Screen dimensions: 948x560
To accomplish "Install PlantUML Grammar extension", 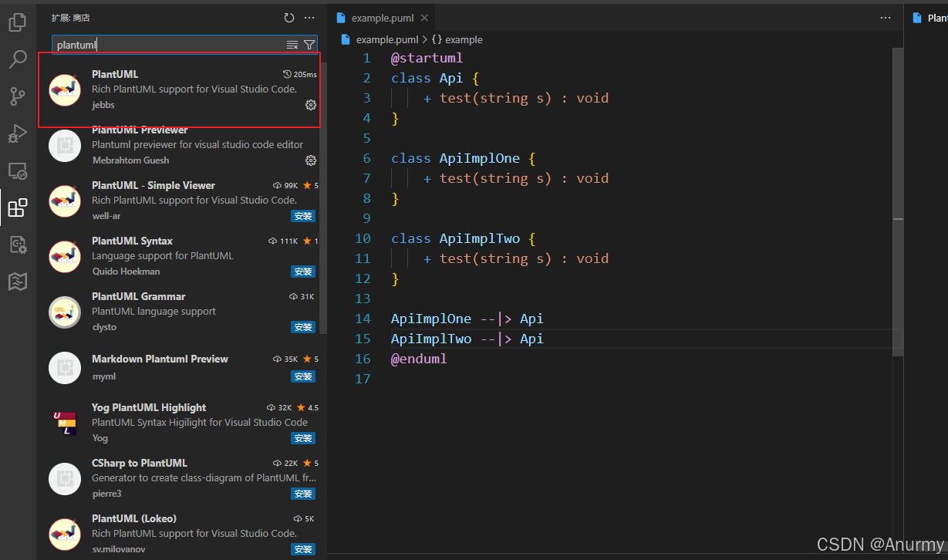I will (x=303, y=327).
